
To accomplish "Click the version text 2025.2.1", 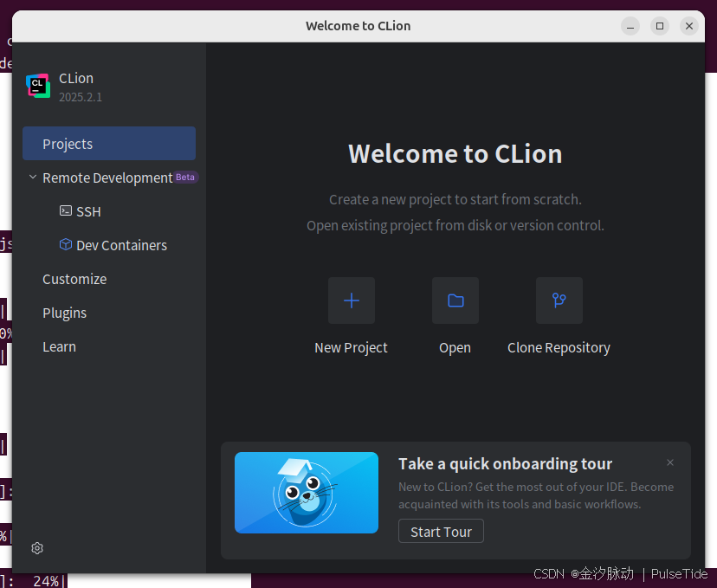I will tap(81, 97).
